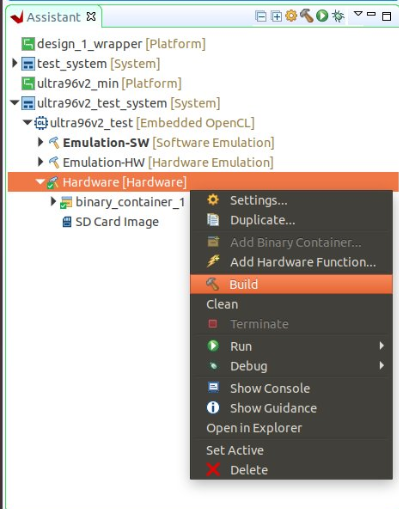This screenshot has width=399, height=509.
Task: Select Hardware [Hardware] row
Action: click(203, 182)
